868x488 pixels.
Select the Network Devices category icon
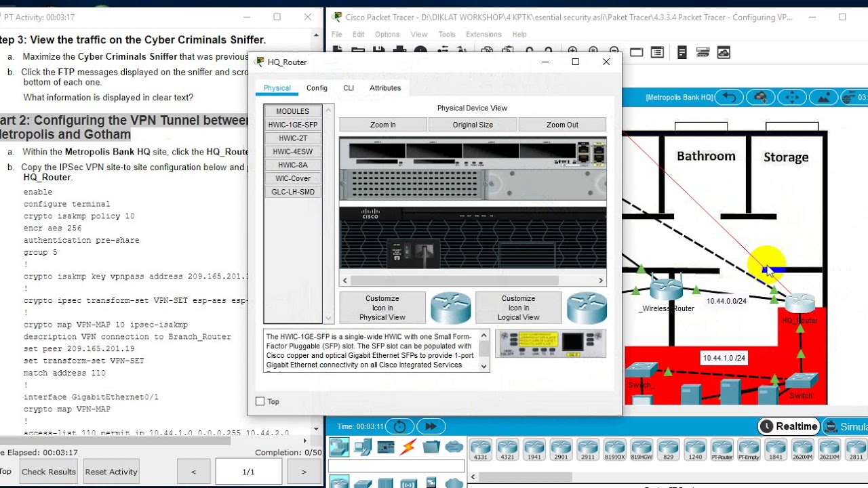339,447
